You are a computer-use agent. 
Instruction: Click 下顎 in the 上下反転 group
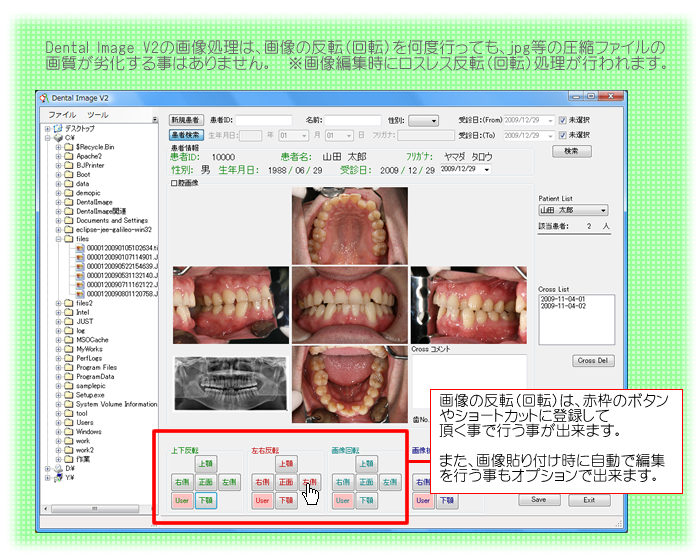tap(206, 501)
